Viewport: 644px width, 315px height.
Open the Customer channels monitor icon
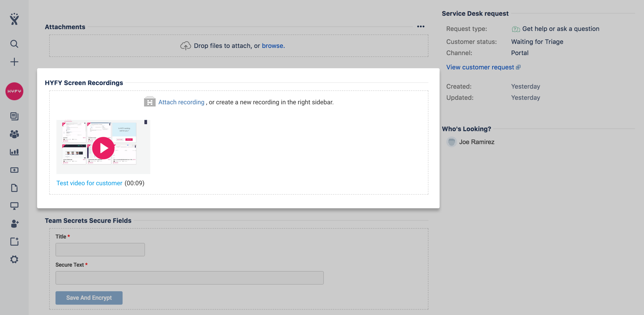pyautogui.click(x=14, y=206)
